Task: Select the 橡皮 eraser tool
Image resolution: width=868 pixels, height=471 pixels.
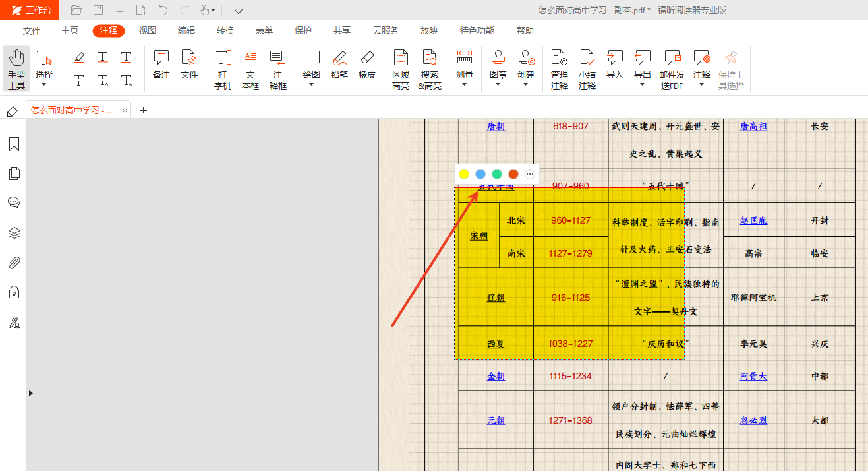Action: click(x=367, y=65)
